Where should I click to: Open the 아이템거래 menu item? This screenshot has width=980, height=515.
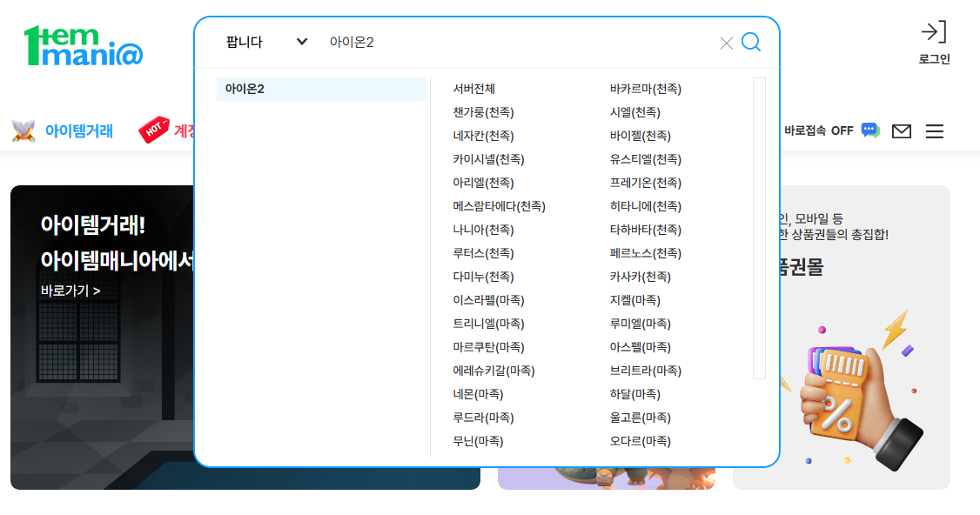[x=78, y=130]
